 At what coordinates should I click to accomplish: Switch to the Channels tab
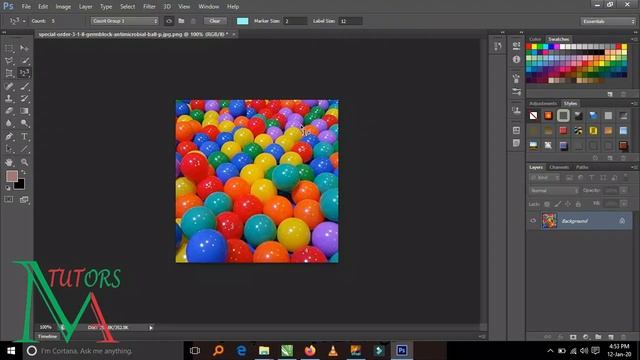[559, 167]
